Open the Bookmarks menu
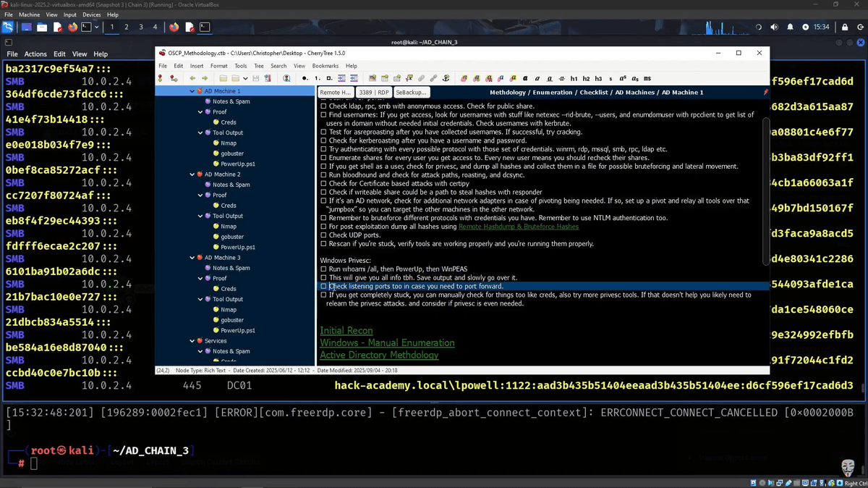 (325, 66)
